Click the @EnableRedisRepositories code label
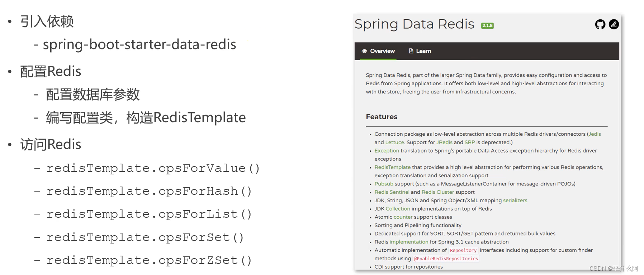Screen dimensions: 644x275 point(446,259)
